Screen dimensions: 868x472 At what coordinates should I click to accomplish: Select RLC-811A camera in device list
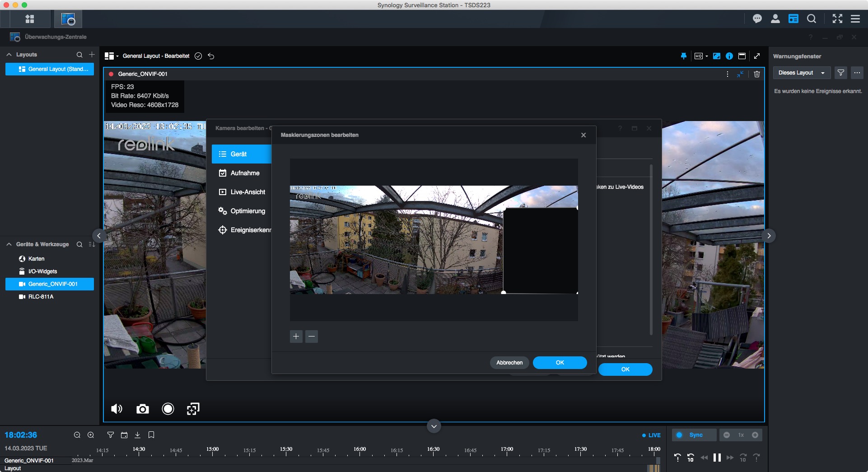(x=41, y=297)
